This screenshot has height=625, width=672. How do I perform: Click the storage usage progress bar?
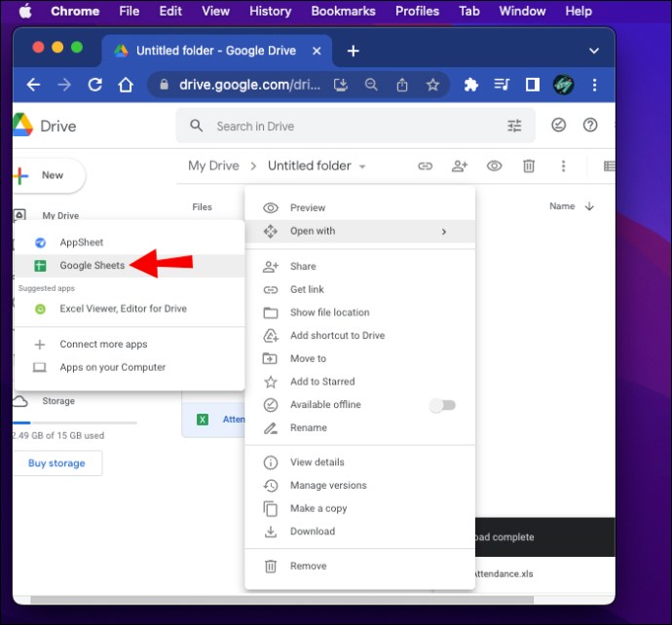click(75, 423)
